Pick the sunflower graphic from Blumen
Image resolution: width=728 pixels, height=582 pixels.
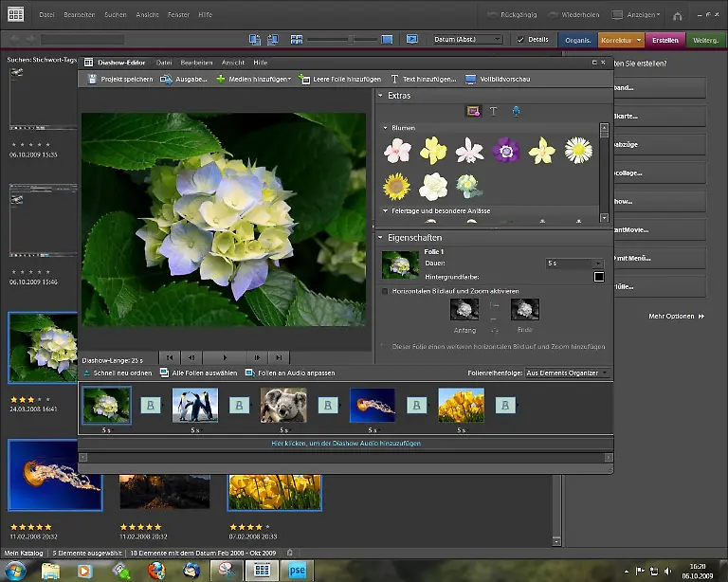pyautogui.click(x=396, y=186)
